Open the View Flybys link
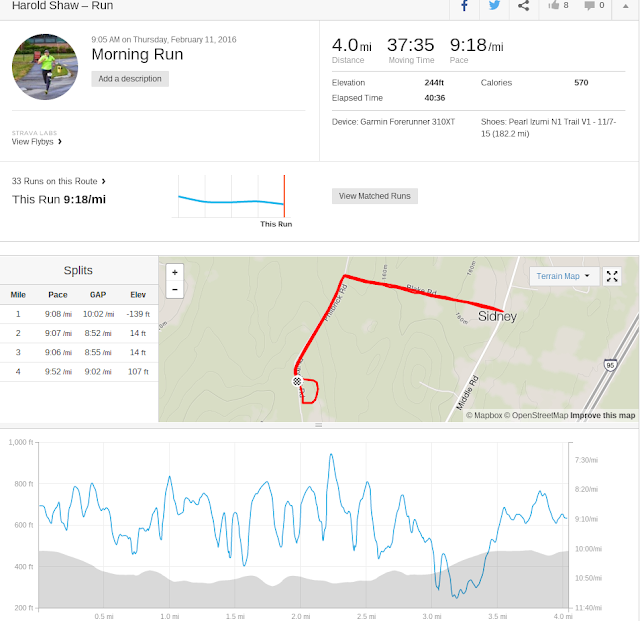Viewport: 640px width, 621px height. (37, 142)
